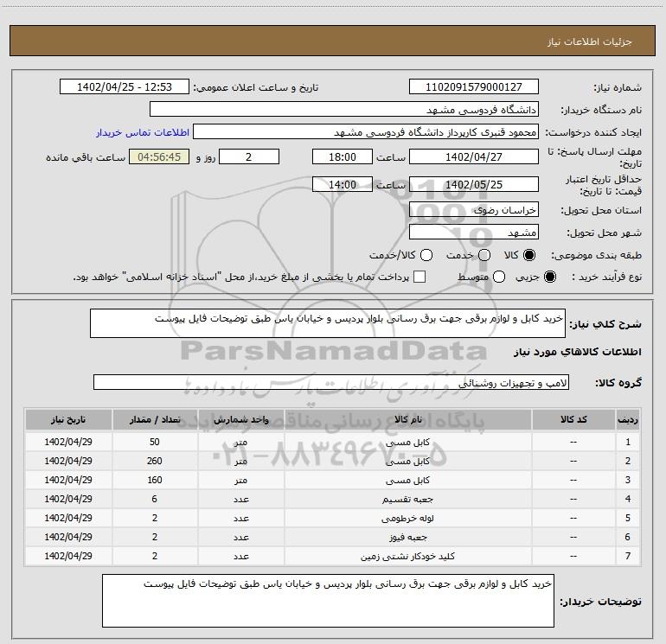
Task: Click the response deadline date 1402/04/27
Action: pyautogui.click(x=474, y=156)
